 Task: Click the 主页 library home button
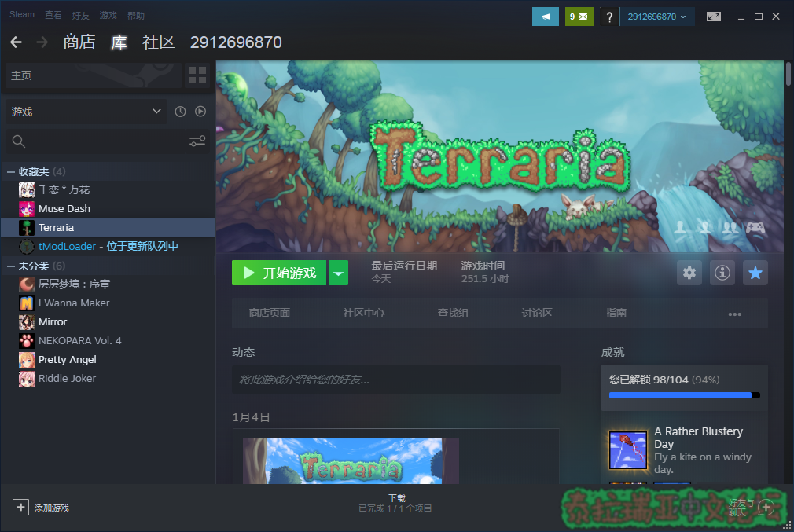click(94, 75)
